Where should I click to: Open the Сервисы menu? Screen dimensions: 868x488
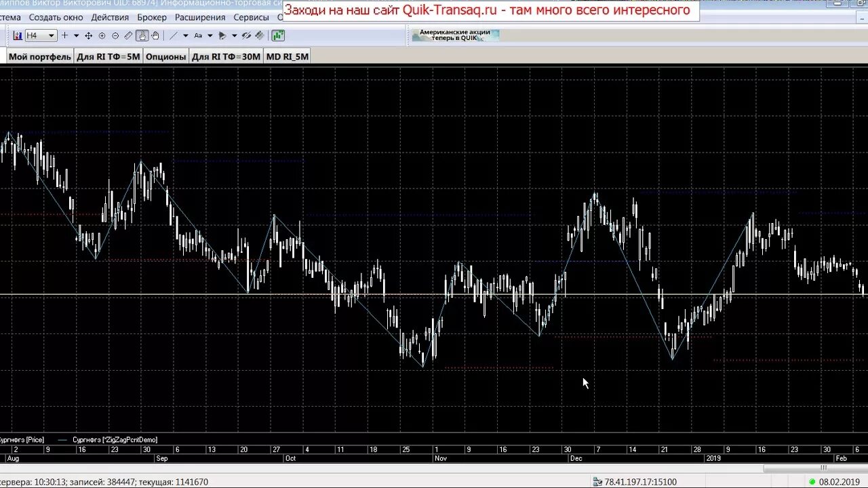click(251, 17)
